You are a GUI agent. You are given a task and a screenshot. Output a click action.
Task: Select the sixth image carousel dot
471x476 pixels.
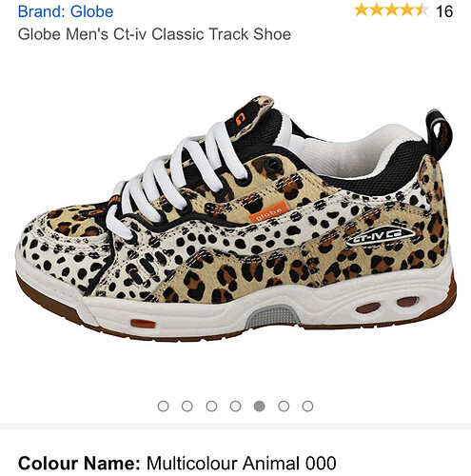coord(284,406)
